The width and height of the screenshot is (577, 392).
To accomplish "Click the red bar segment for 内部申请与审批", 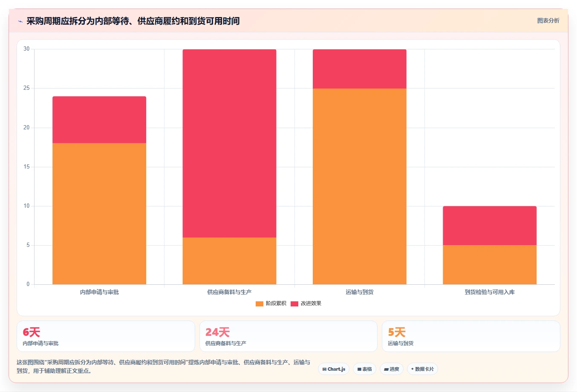I will point(99,120).
